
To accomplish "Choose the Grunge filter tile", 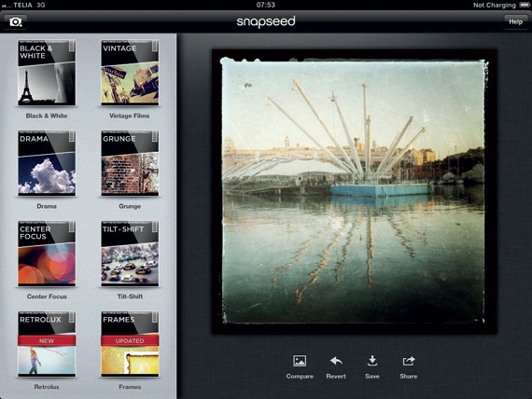I will click(130, 163).
